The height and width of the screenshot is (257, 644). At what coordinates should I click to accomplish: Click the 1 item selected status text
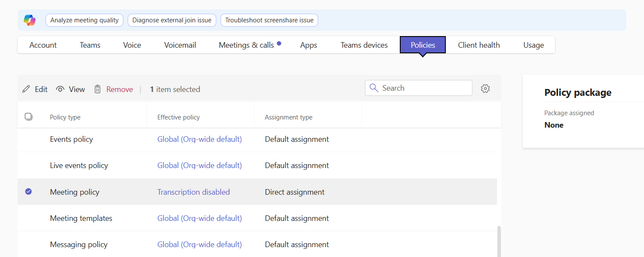click(175, 89)
